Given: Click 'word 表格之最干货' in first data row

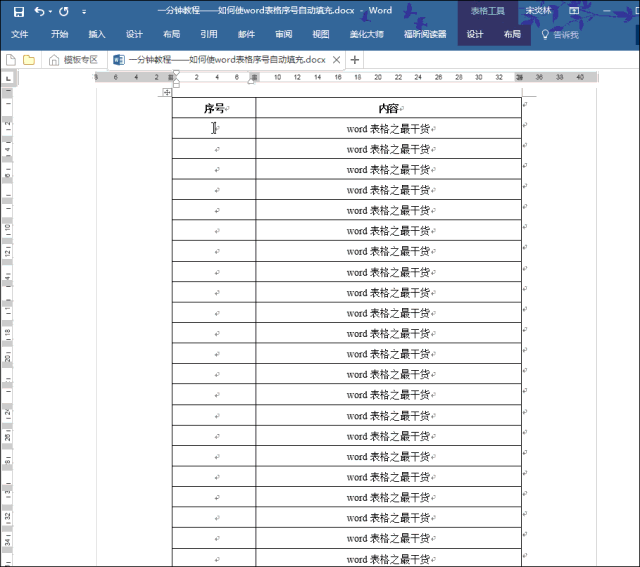Looking at the screenshot, I should (388, 129).
